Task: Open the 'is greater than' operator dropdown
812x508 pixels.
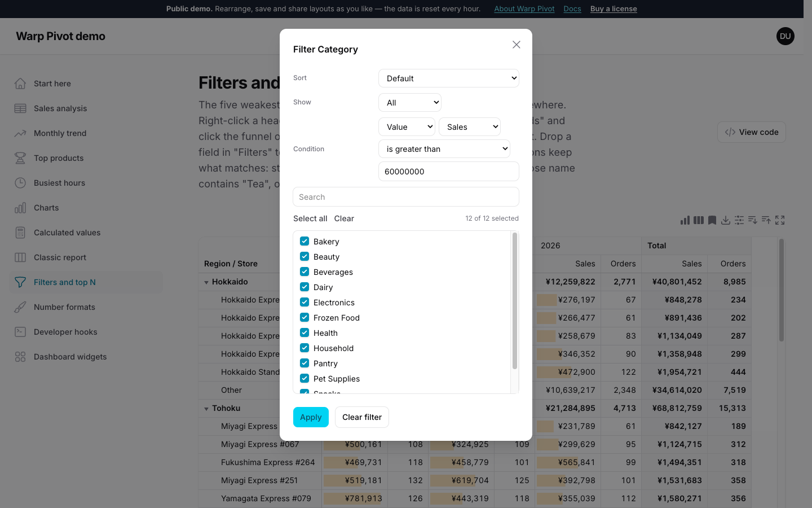Action: 444,149
